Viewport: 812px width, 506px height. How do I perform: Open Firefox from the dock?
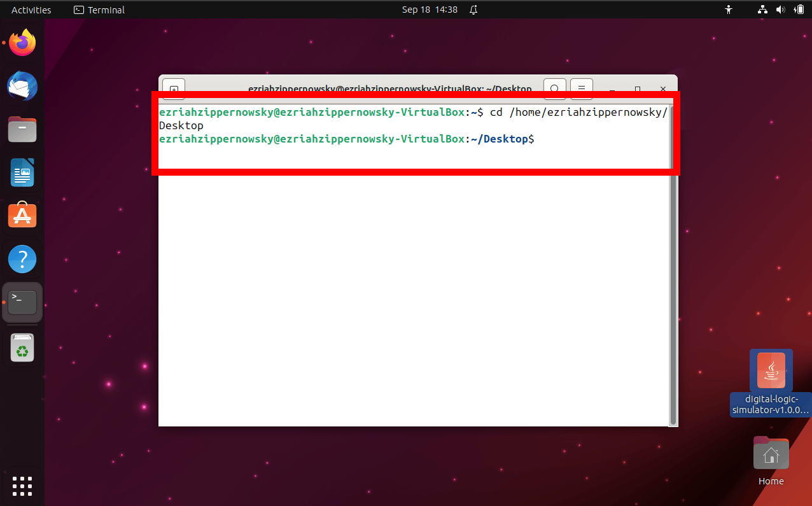(22, 42)
